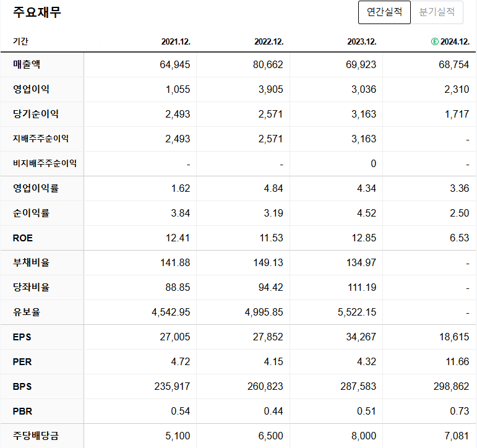
Task: Click the 주당배당금 row label
Action: point(36,436)
